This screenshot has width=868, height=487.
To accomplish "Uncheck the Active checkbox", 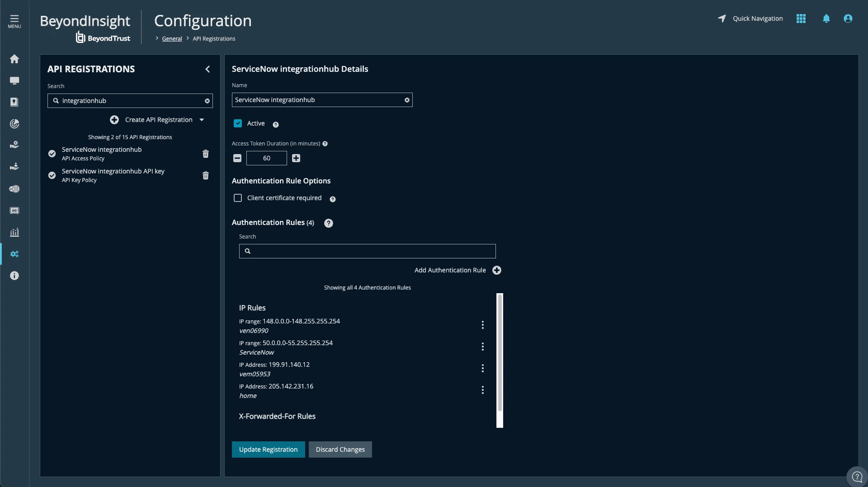I will (238, 123).
